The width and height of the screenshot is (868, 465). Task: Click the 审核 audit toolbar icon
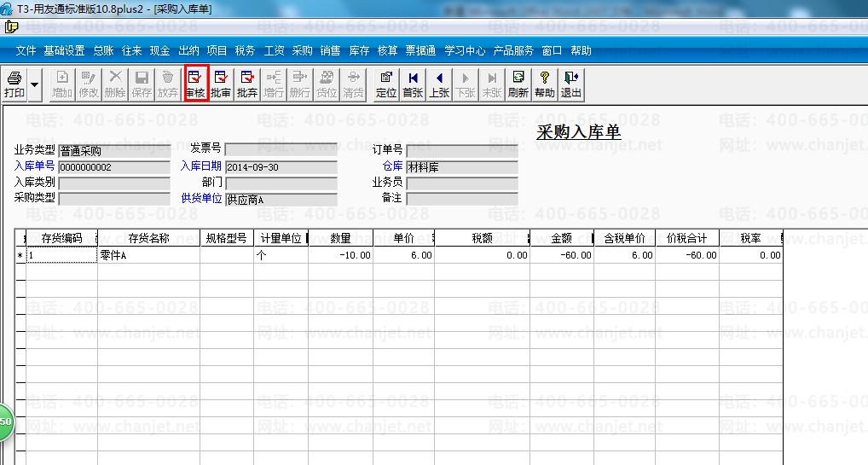pos(196,84)
